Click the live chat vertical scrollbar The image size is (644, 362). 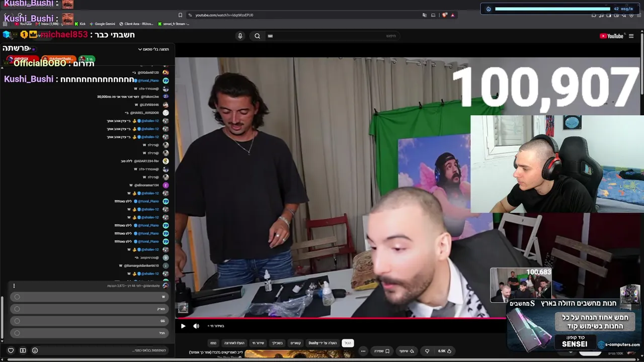pos(2,318)
